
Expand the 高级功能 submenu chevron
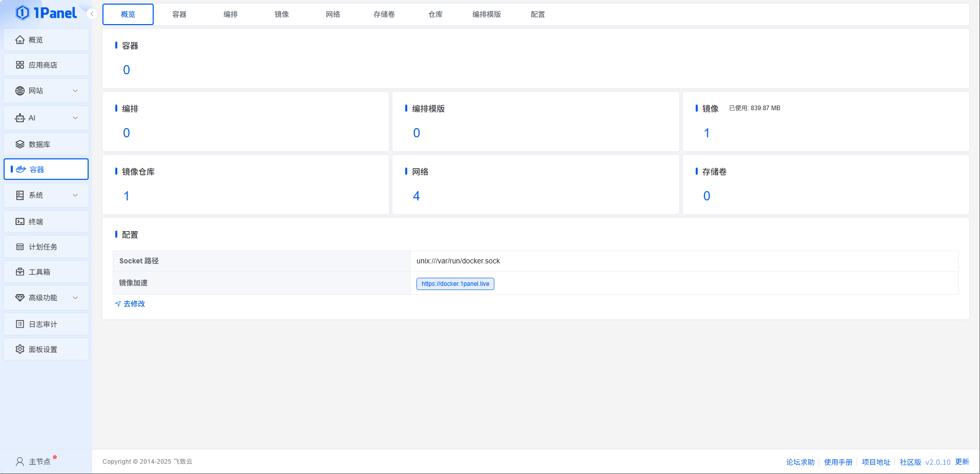[x=75, y=298]
